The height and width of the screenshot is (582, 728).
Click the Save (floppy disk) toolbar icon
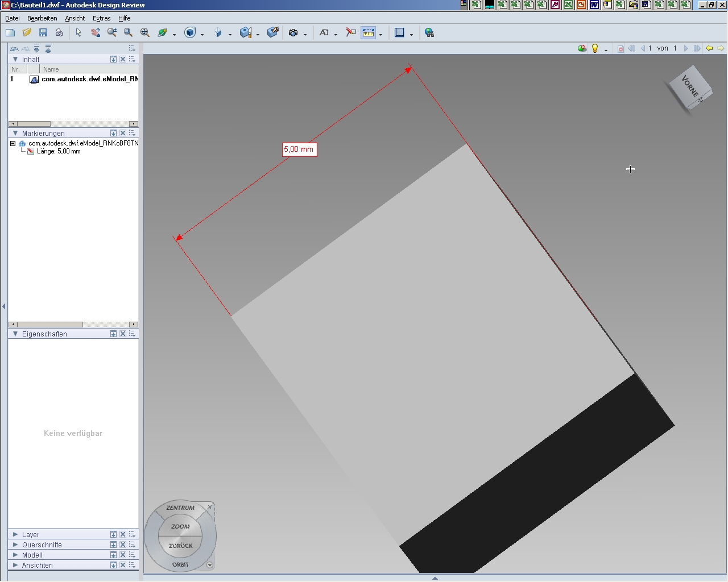pyautogui.click(x=43, y=33)
